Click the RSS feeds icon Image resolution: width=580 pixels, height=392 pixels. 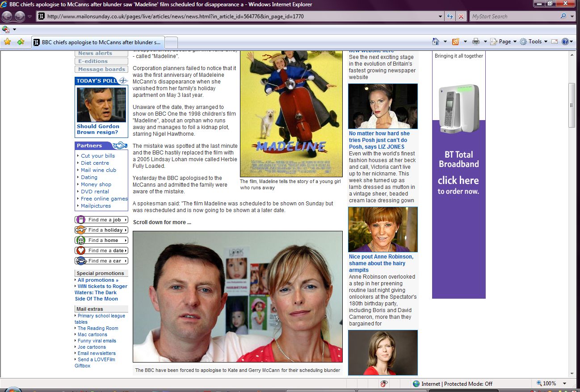pos(456,42)
